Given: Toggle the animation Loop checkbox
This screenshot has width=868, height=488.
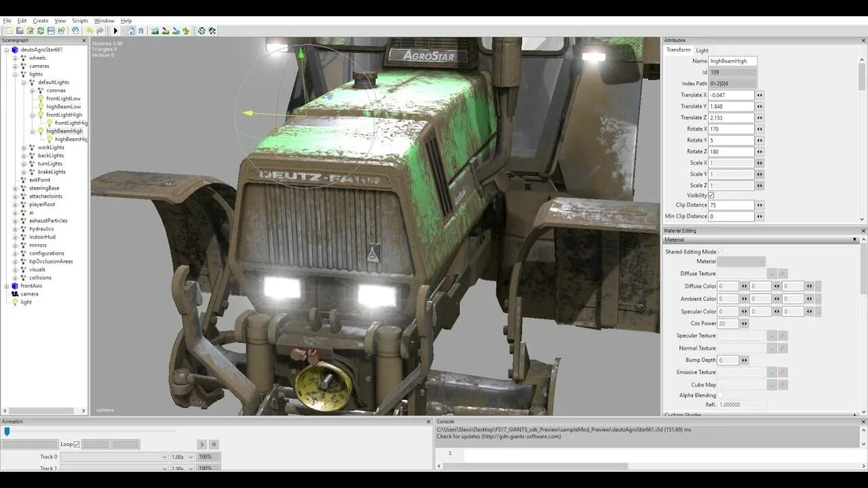Looking at the screenshot, I should [77, 445].
